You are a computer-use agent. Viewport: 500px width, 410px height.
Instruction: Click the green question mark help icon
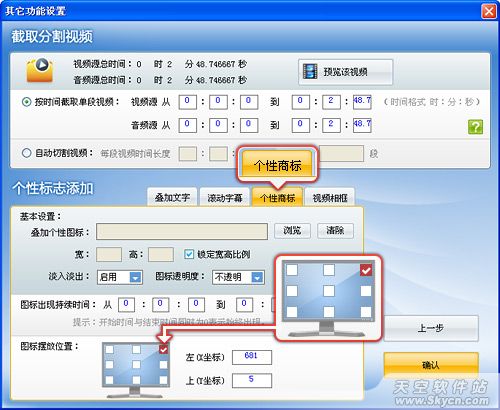click(475, 127)
